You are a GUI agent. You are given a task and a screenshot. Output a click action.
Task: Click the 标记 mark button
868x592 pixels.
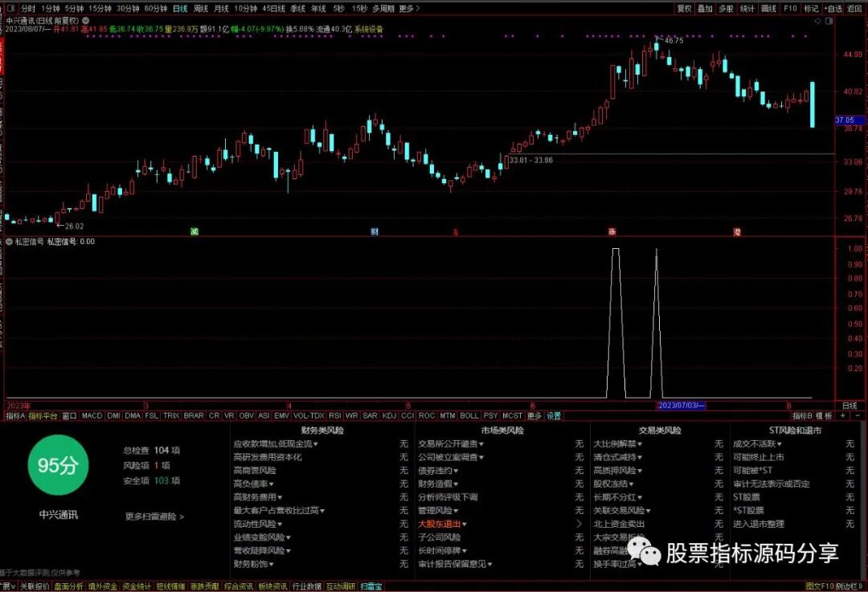click(x=811, y=8)
